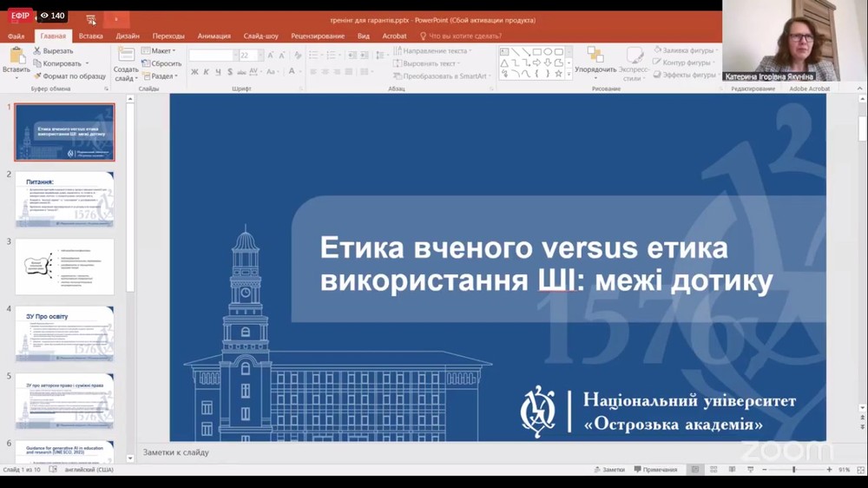Toggle the Notes (Заметки) pane in status bar
This screenshot has height=488, width=868.
608,470
